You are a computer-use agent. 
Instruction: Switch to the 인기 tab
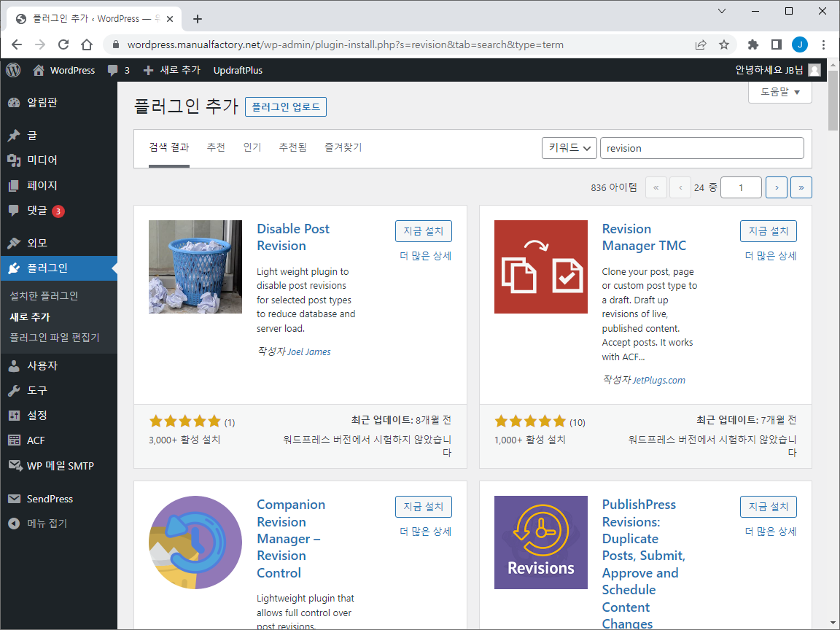point(252,147)
